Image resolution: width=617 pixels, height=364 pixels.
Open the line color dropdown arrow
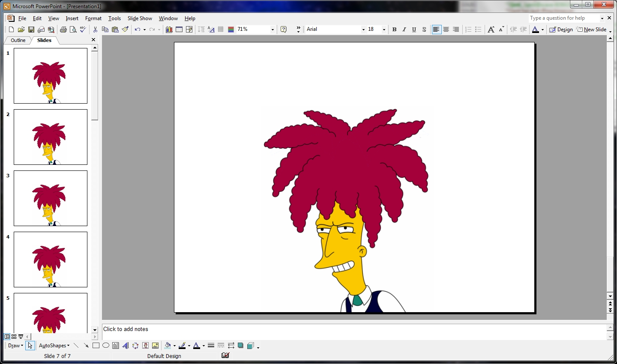click(189, 346)
